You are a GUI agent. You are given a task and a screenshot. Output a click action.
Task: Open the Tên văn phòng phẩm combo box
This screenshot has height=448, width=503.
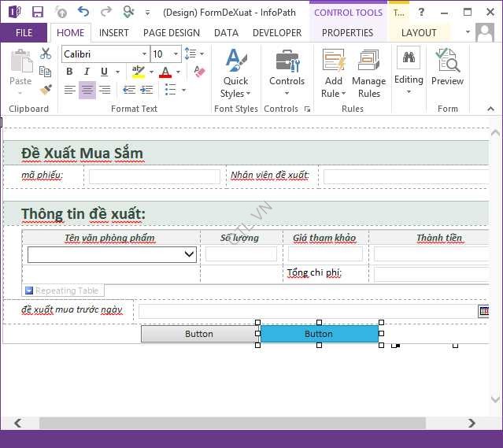click(x=189, y=254)
